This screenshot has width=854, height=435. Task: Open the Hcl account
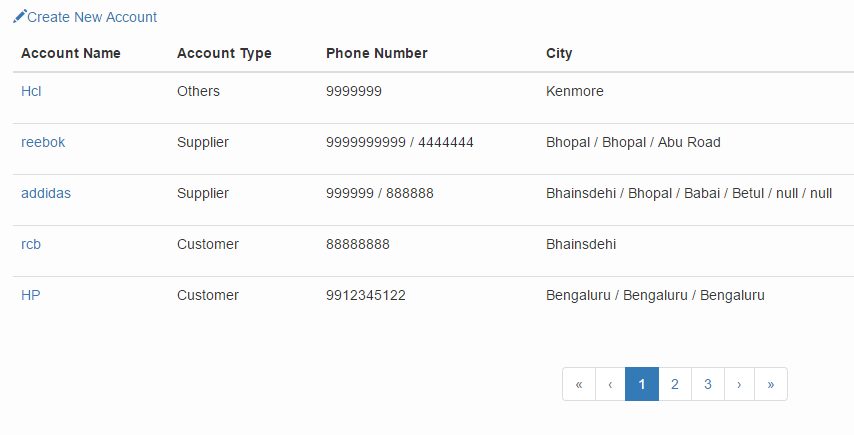point(31,91)
